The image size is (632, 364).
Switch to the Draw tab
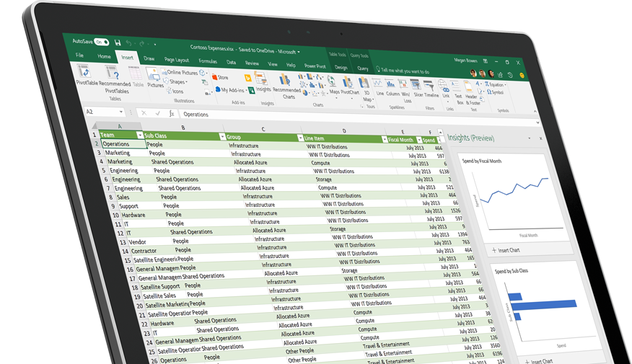pyautogui.click(x=149, y=58)
